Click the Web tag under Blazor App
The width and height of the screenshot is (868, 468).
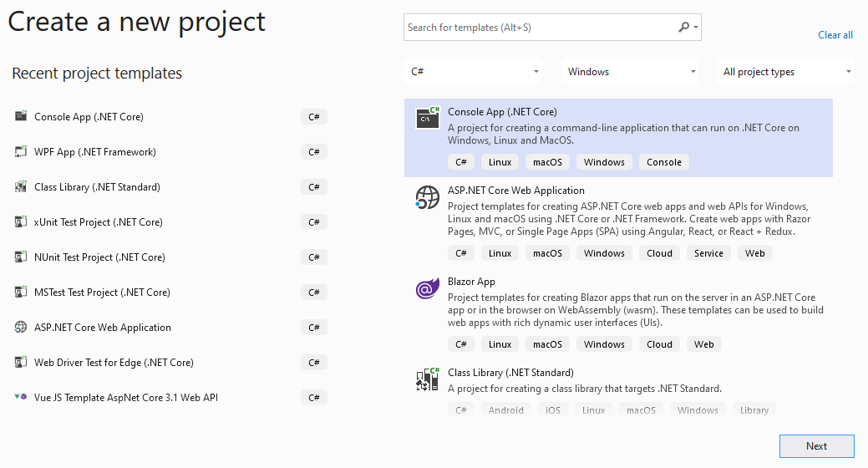704,344
